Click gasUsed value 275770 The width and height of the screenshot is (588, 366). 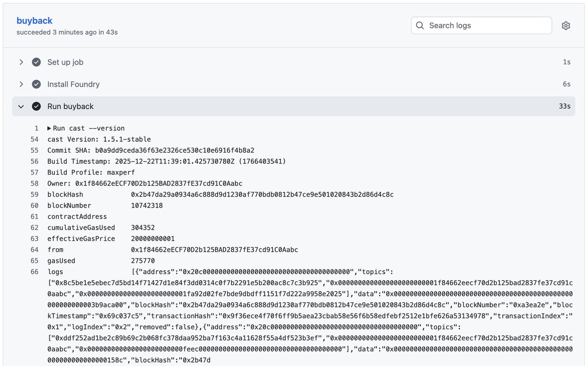point(143,261)
